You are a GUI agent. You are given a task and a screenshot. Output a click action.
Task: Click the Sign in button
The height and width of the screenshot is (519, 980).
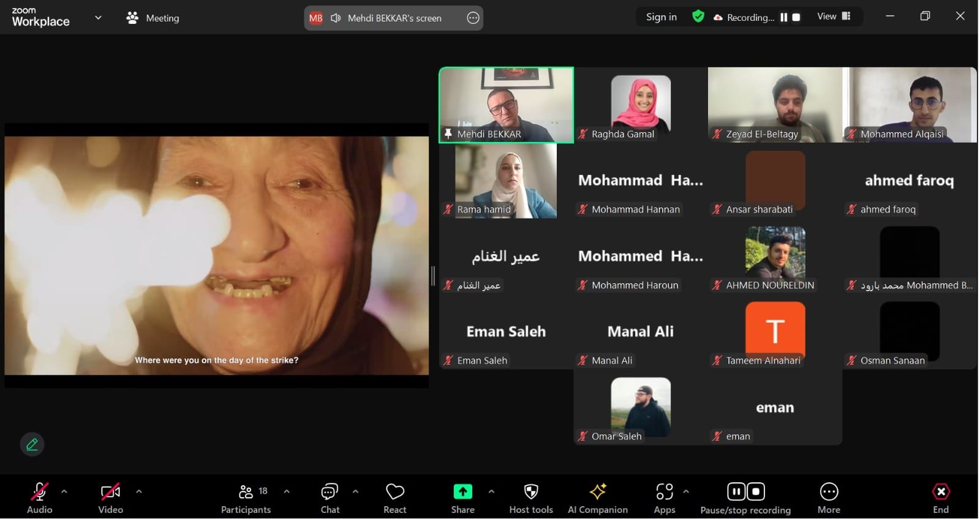pos(661,17)
